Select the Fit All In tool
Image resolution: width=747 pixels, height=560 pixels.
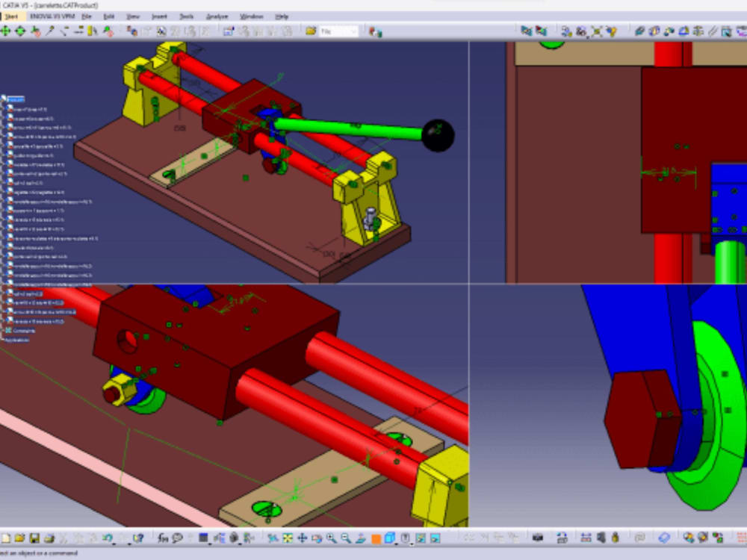point(288,537)
